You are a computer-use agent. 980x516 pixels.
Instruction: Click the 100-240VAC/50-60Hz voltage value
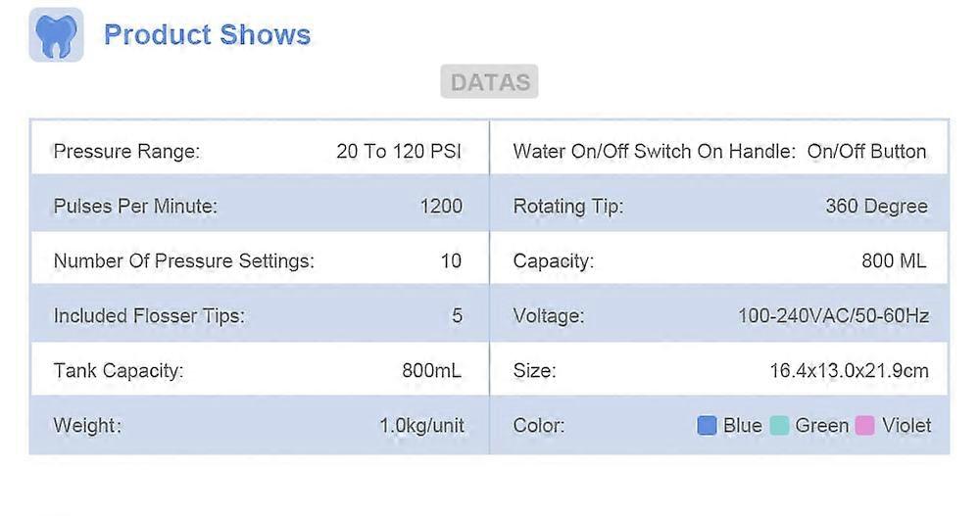(x=833, y=316)
